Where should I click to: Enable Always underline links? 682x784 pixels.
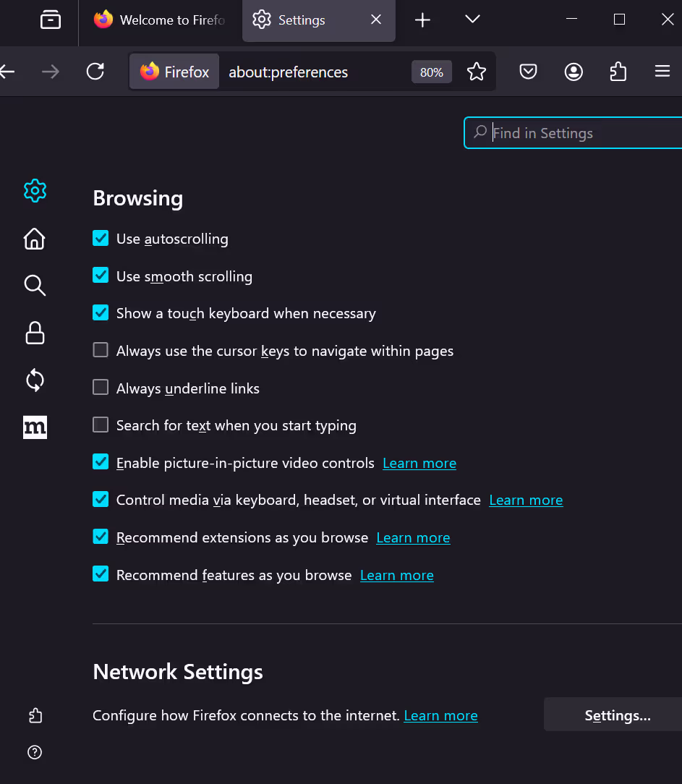(101, 387)
